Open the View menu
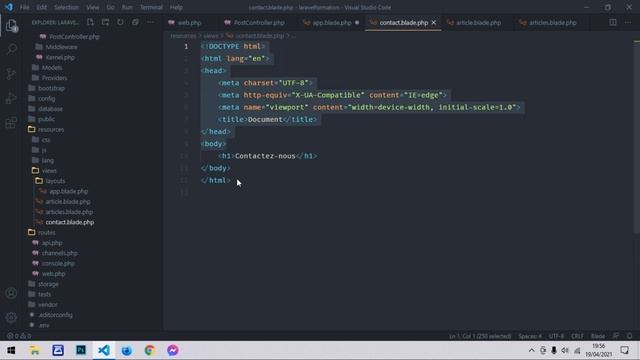 click(x=93, y=7)
